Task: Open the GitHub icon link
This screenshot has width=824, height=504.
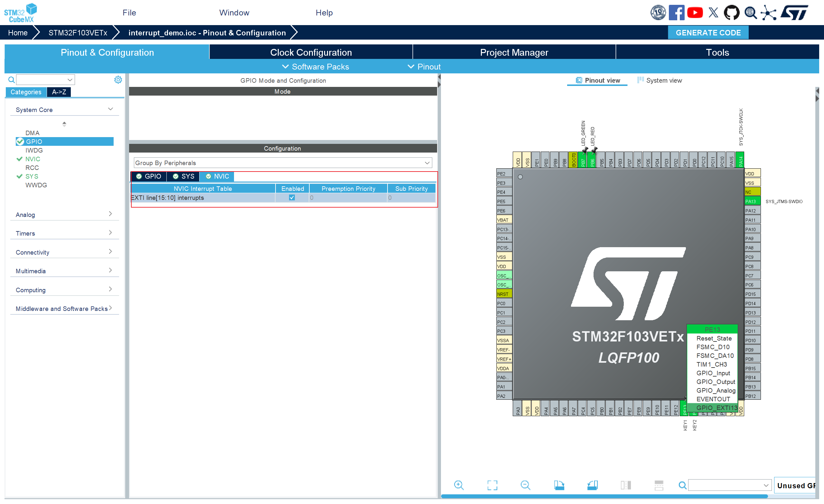Action: tap(731, 13)
